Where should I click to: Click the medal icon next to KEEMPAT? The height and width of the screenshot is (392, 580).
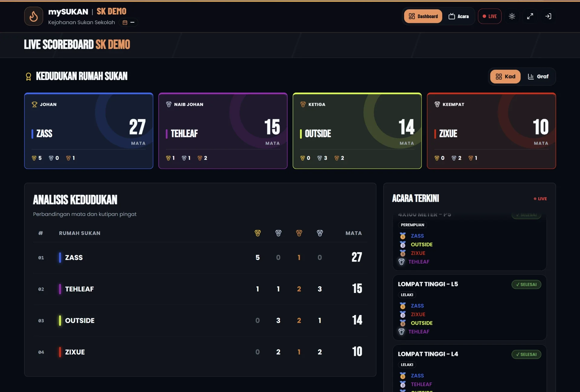pos(437,104)
